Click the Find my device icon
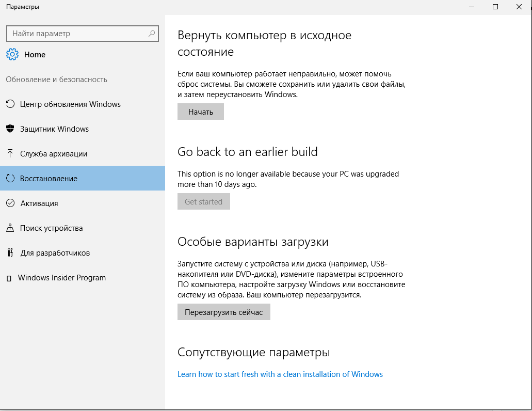Image resolution: width=532 pixels, height=411 pixels. pyautogui.click(x=10, y=228)
